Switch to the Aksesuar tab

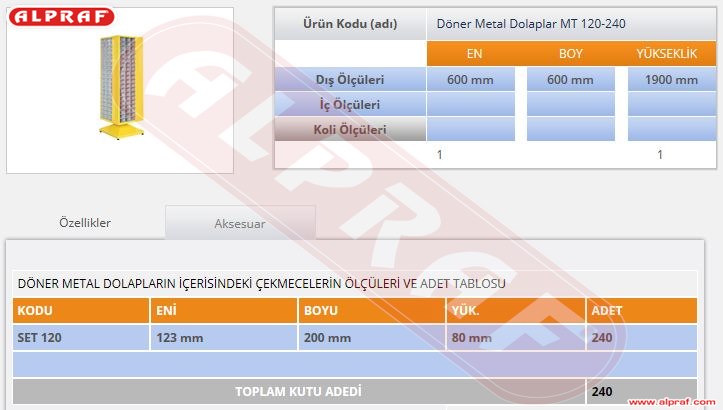[x=240, y=224]
